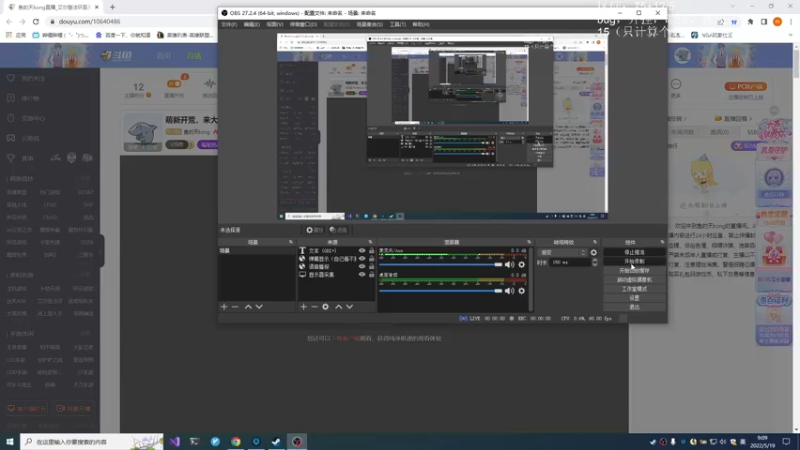Adjust Desktop Audio volume slider
Screen dimensions: 800x450
pos(440,291)
